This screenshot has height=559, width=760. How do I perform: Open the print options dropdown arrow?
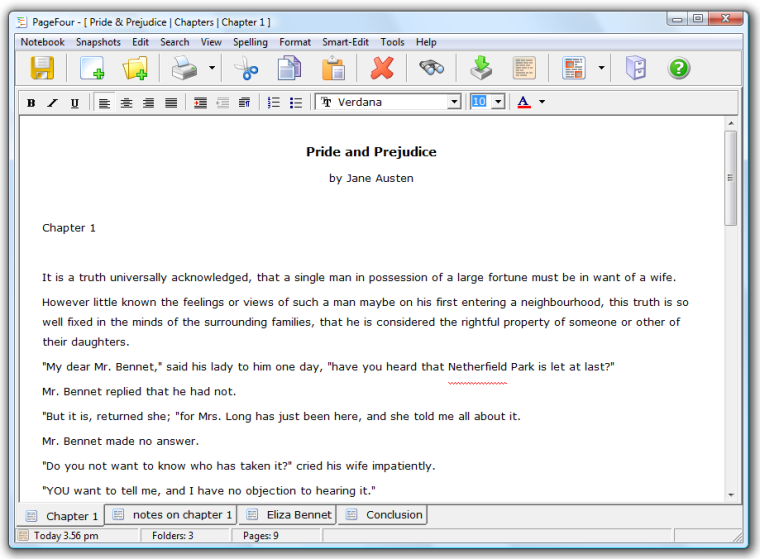pyautogui.click(x=212, y=68)
